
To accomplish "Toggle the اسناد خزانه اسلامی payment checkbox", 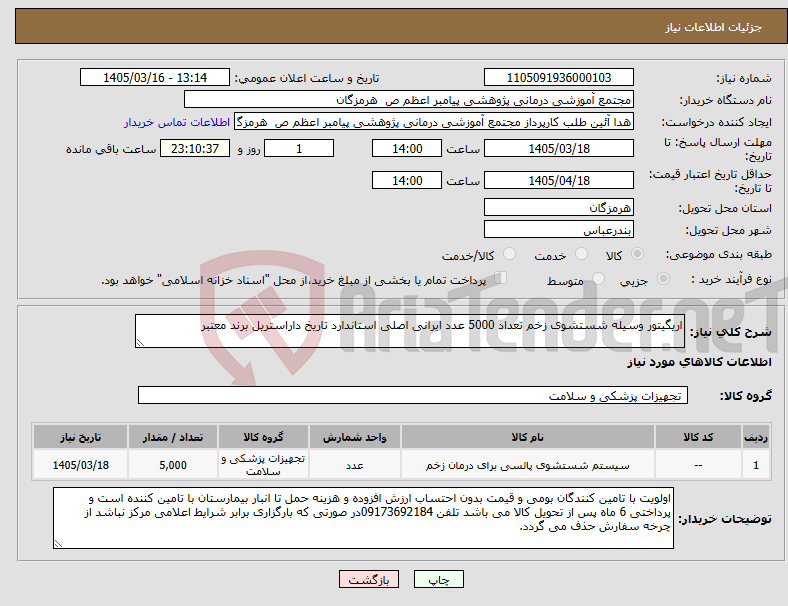I will click(500, 278).
